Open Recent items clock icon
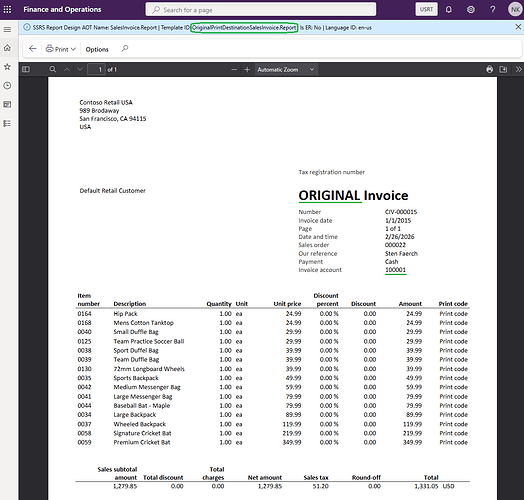This screenshot has width=524, height=500. click(x=7, y=86)
